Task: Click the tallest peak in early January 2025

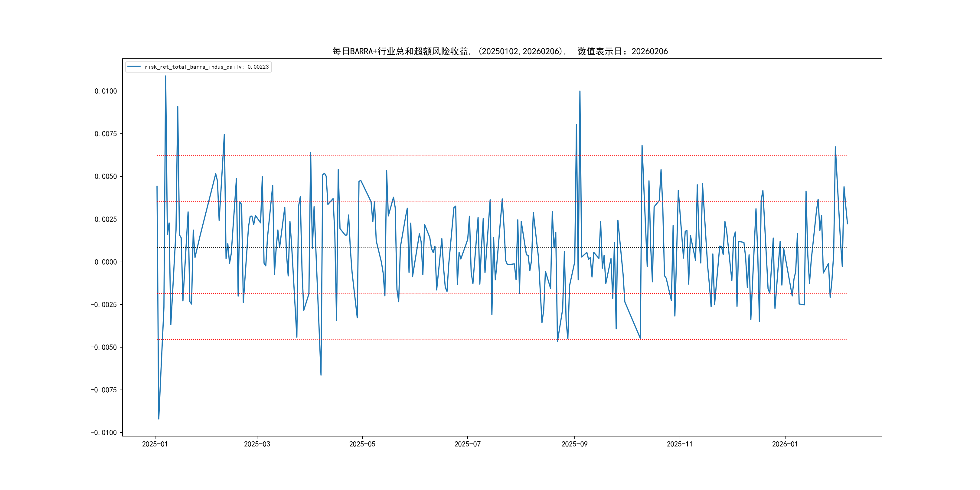Action: 165,76
